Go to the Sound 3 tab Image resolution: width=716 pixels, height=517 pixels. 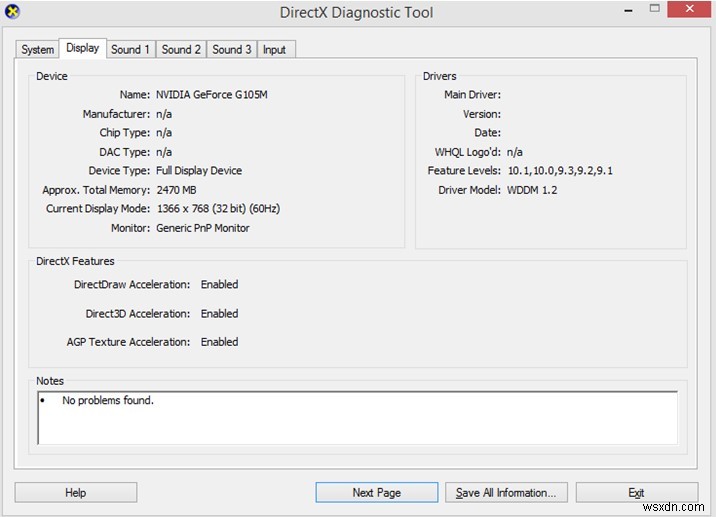point(232,49)
